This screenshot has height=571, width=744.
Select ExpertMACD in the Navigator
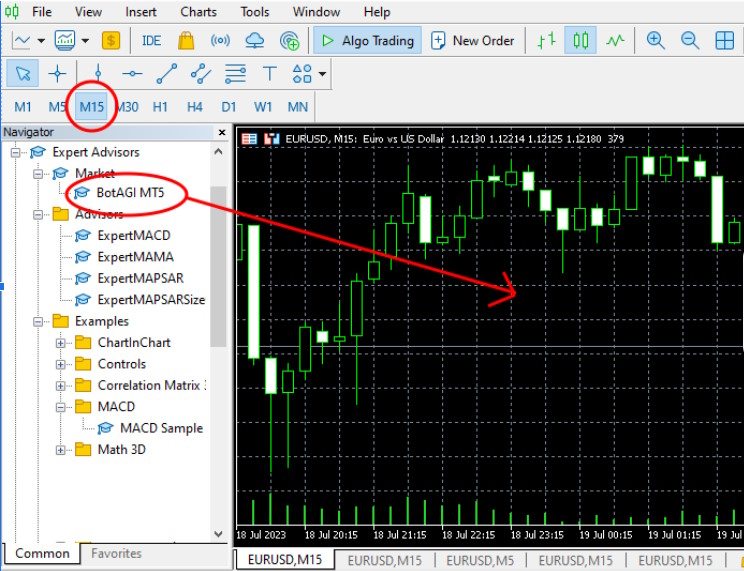tap(134, 235)
